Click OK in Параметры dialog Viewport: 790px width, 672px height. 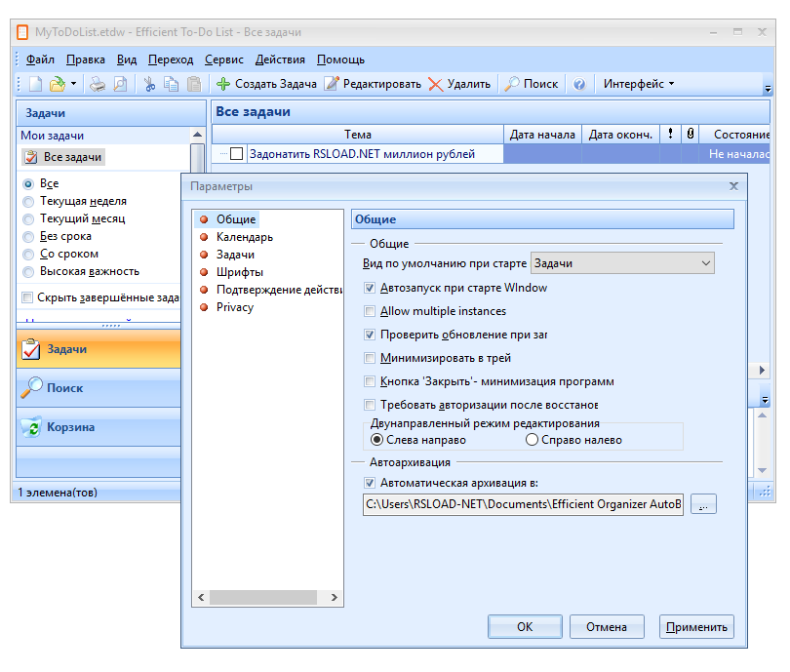pos(525,627)
